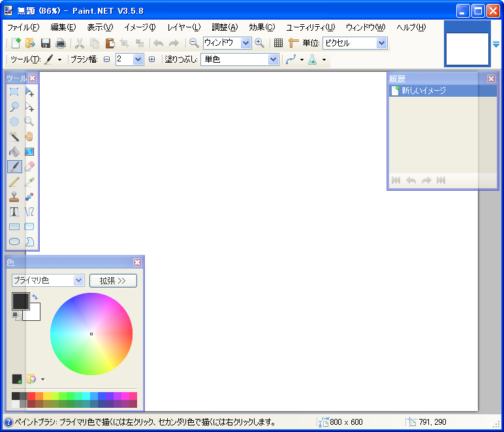Click the New image toolbar icon
This screenshot has width=504, height=432.
pyautogui.click(x=16, y=42)
